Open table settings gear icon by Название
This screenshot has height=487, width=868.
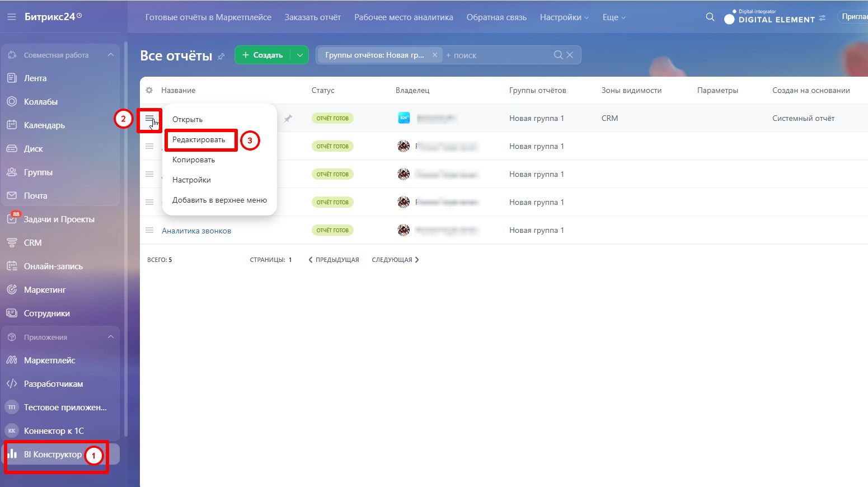[149, 90]
